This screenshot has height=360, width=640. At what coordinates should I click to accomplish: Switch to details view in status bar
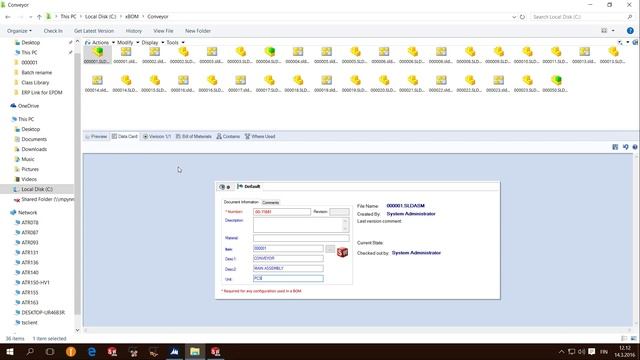tap(624, 338)
